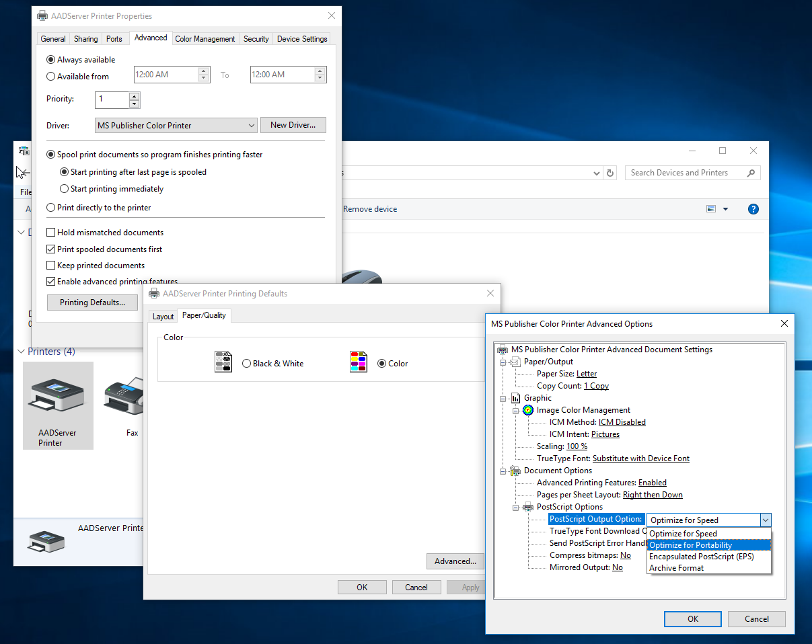
Task: Click the help question mark icon
Action: click(753, 209)
